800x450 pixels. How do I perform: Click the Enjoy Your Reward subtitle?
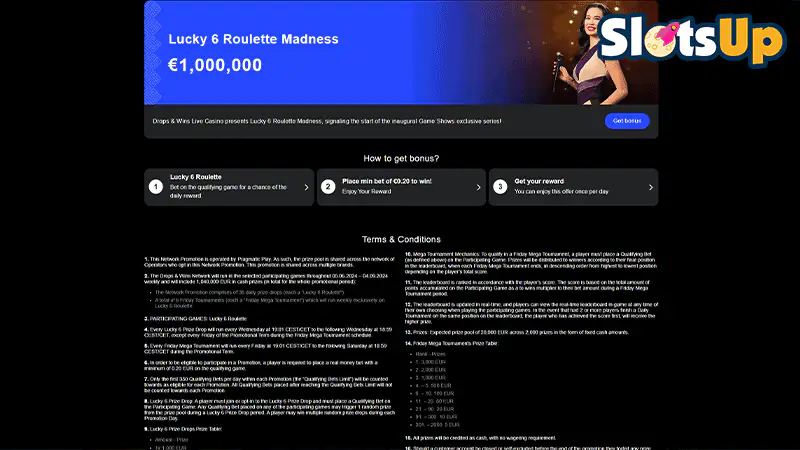(366, 192)
